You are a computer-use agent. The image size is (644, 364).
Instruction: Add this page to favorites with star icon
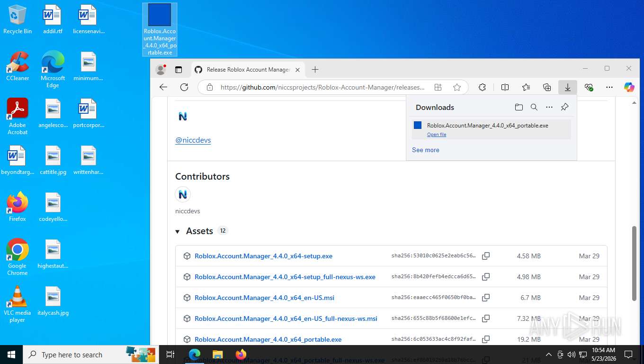click(x=457, y=87)
